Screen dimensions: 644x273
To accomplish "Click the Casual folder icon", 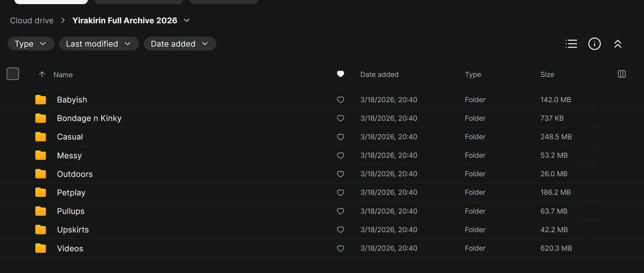I will coord(41,137).
